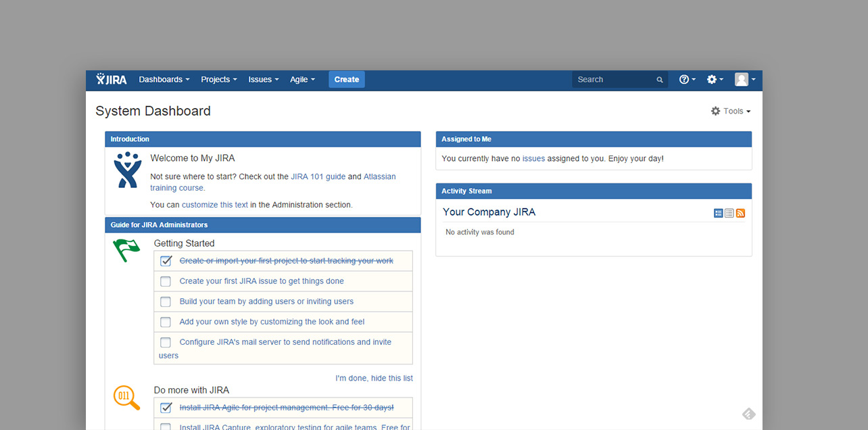Open the Projects dropdown menu

point(219,79)
